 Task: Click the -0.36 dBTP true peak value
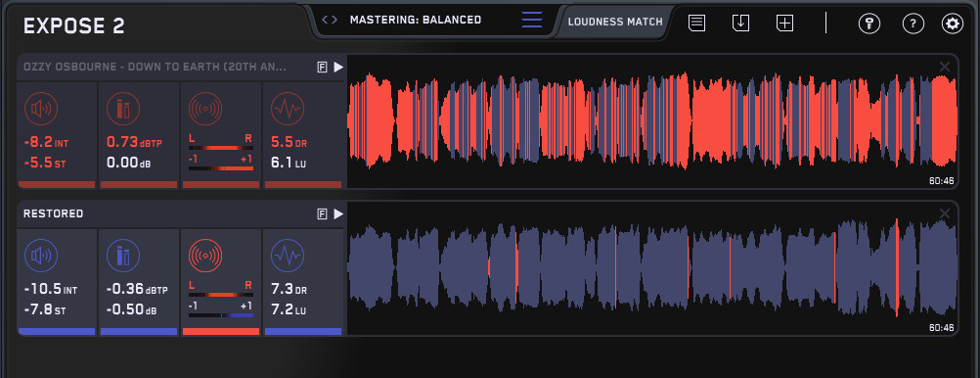pyautogui.click(x=138, y=290)
